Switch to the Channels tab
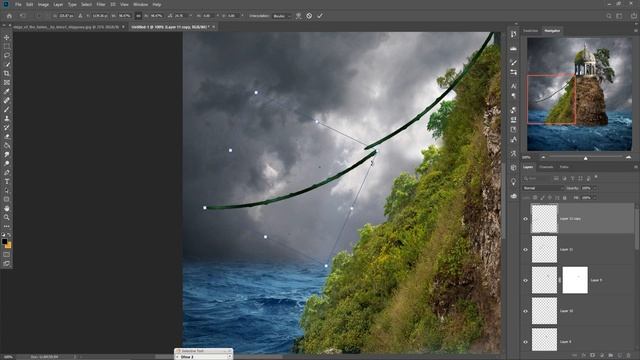This screenshot has height=360, width=640. pyautogui.click(x=546, y=167)
